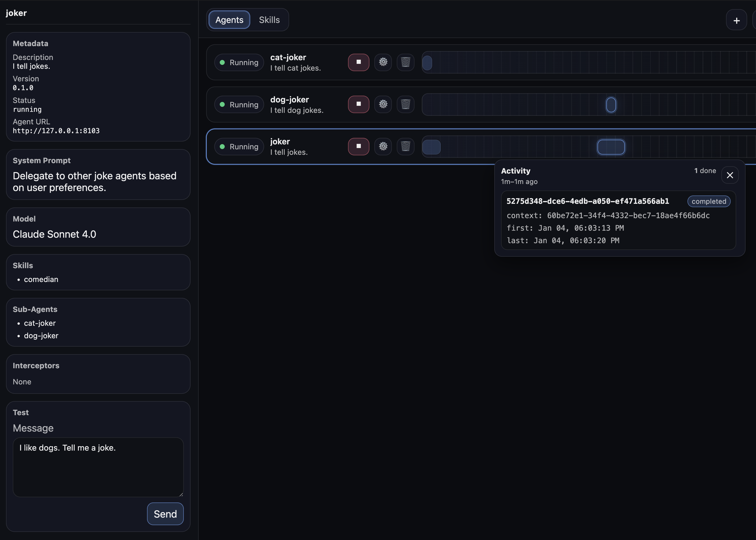Image resolution: width=756 pixels, height=540 pixels.
Task: Click the highlighted joker timeline activity block
Action: [611, 147]
